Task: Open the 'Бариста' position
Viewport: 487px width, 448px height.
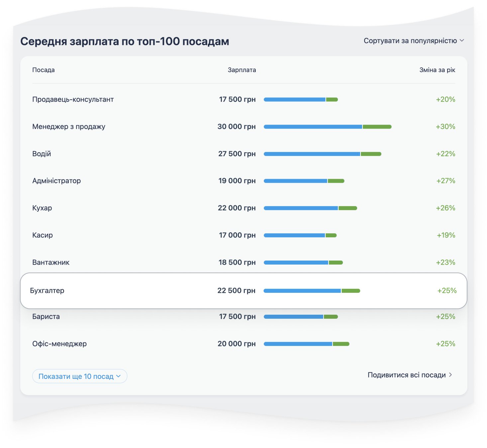Action: [46, 317]
